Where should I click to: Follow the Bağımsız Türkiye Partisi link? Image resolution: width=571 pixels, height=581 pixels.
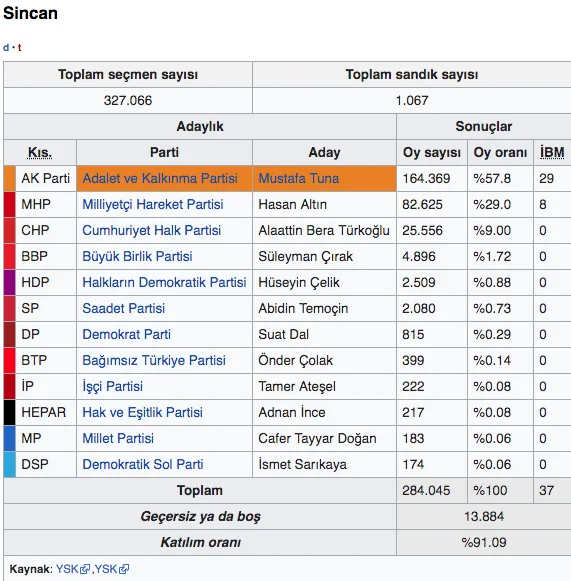[x=154, y=360]
